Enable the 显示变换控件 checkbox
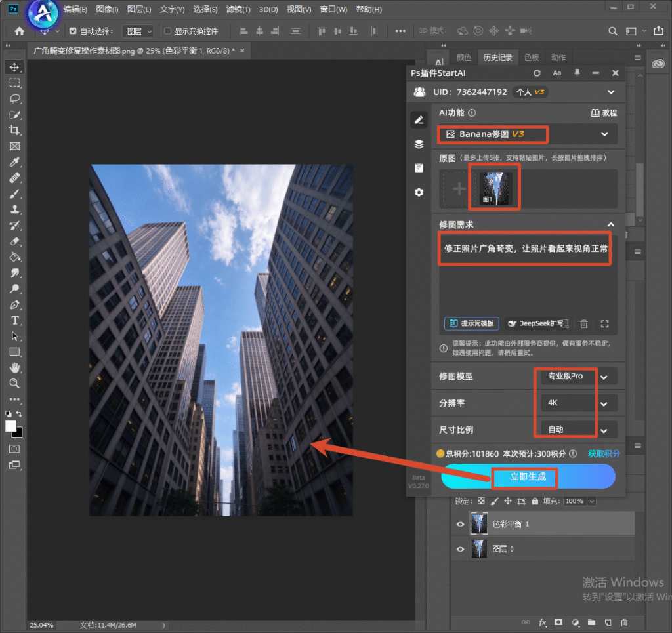 [x=167, y=31]
